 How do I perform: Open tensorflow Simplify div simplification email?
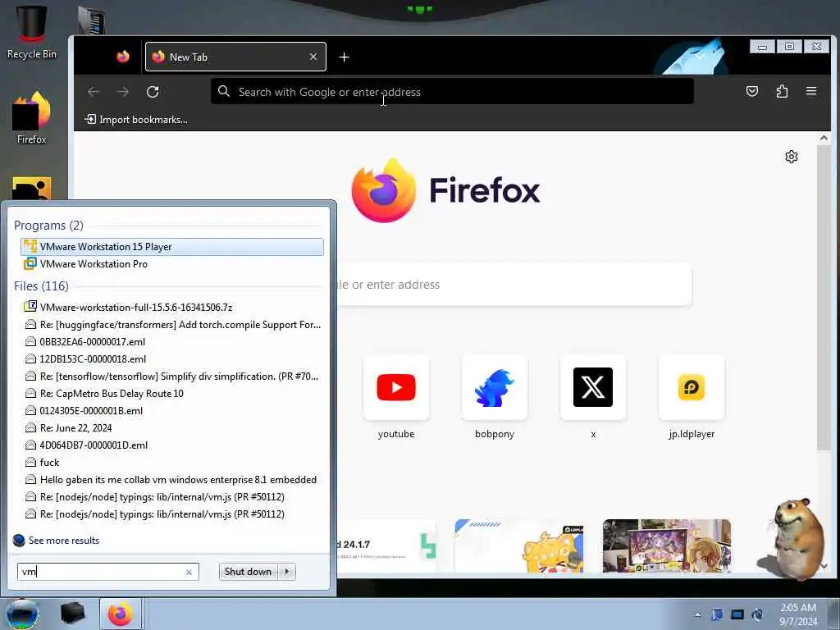pyautogui.click(x=172, y=376)
